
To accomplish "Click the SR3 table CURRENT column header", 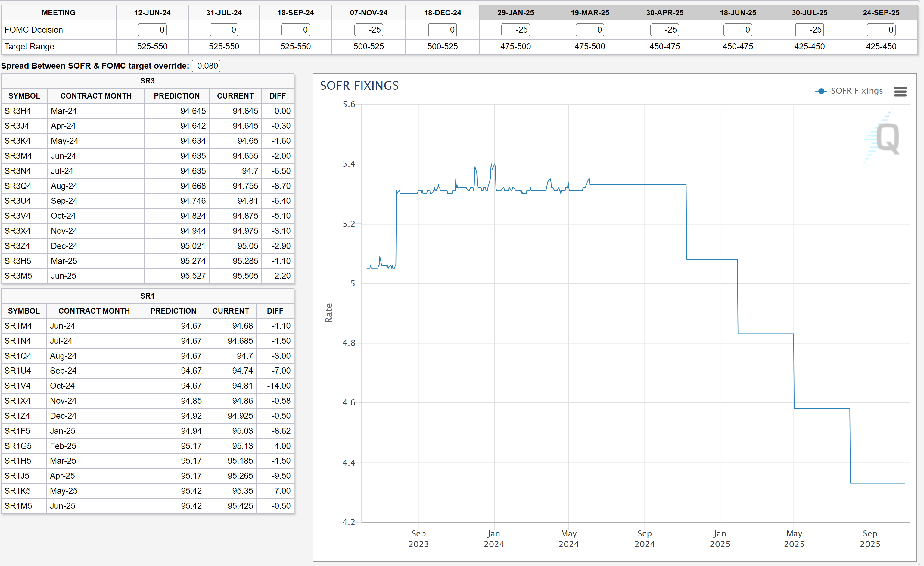I will tap(235, 96).
